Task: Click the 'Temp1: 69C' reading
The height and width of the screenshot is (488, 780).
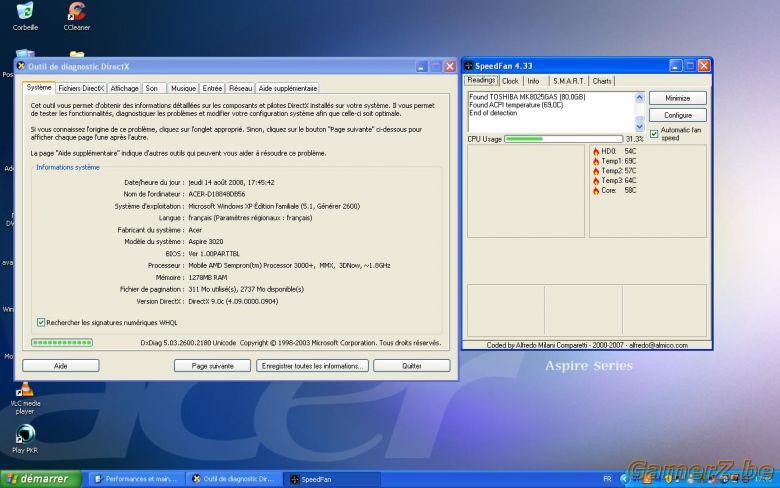Action: pyautogui.click(x=618, y=161)
